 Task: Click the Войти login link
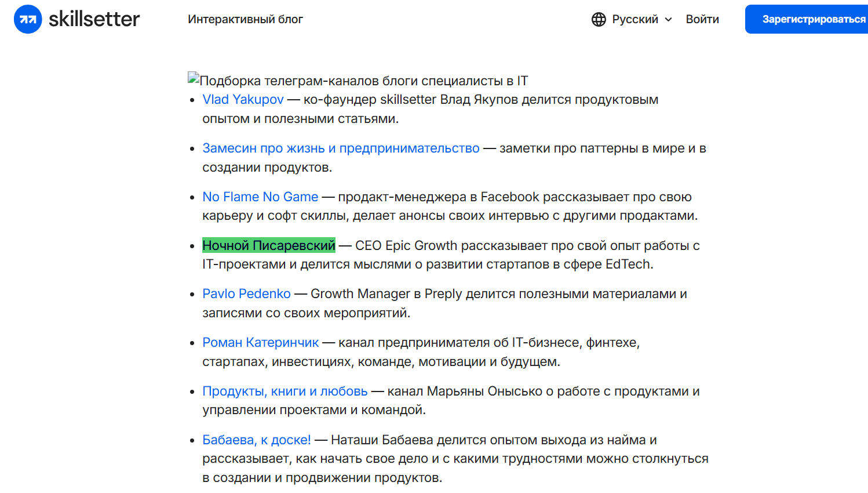[x=702, y=19]
